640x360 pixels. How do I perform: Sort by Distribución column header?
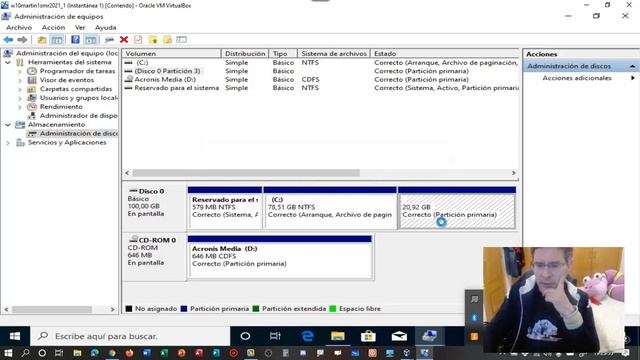pyautogui.click(x=245, y=53)
